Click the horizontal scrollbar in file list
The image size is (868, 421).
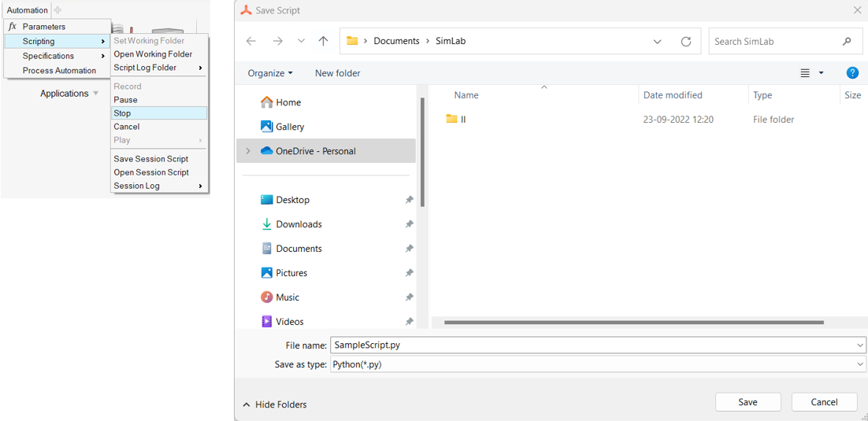tap(633, 322)
